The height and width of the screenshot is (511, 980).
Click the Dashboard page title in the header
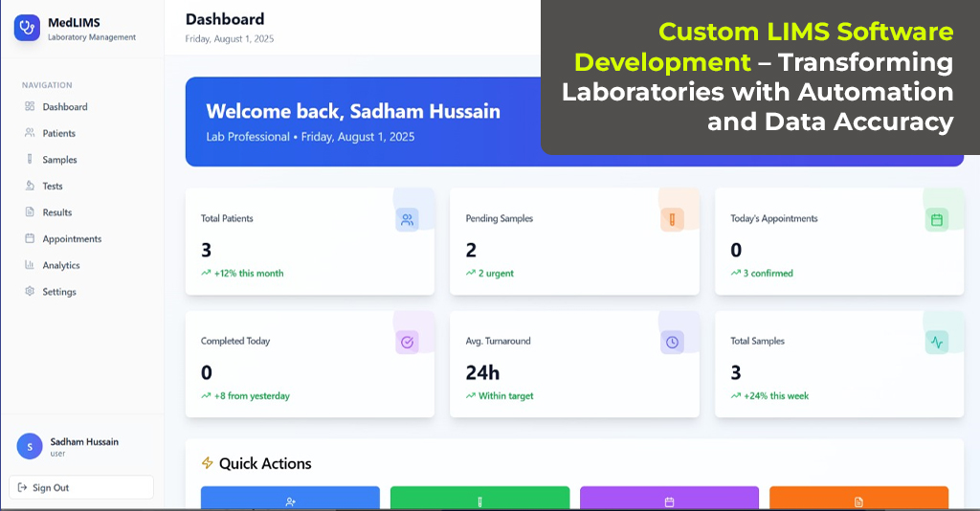(x=225, y=19)
